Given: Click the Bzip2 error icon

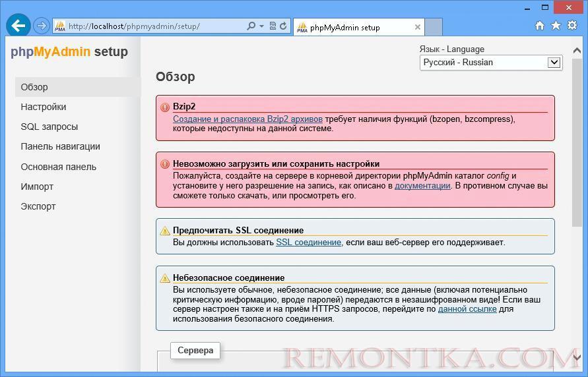Looking at the screenshot, I should point(164,107).
